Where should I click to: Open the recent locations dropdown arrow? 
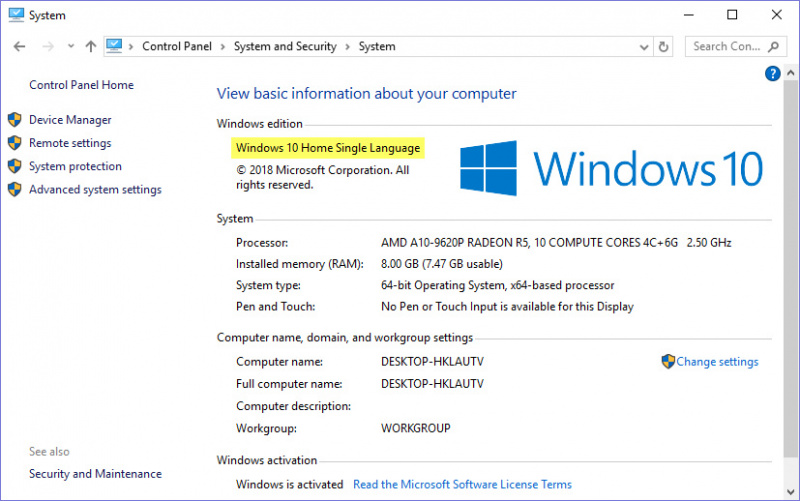[71, 46]
